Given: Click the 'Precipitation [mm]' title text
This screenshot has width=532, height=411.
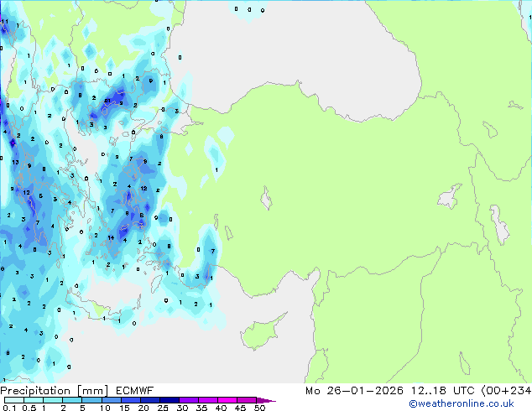Looking at the screenshot, I should 55,391.
